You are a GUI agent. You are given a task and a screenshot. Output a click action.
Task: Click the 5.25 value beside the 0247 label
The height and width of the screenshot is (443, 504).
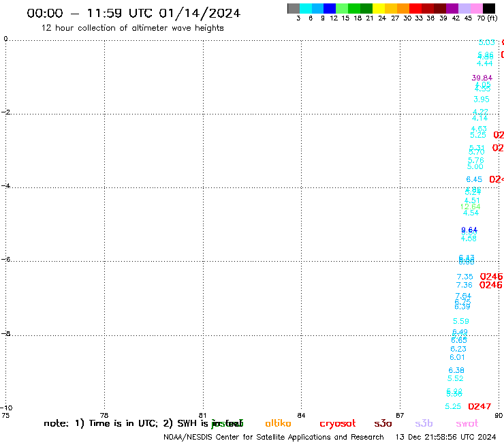click(453, 406)
